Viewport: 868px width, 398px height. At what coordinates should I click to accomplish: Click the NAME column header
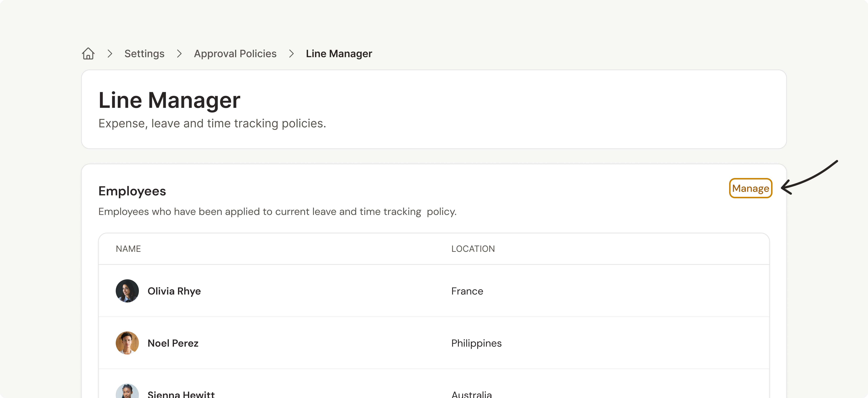click(x=128, y=249)
